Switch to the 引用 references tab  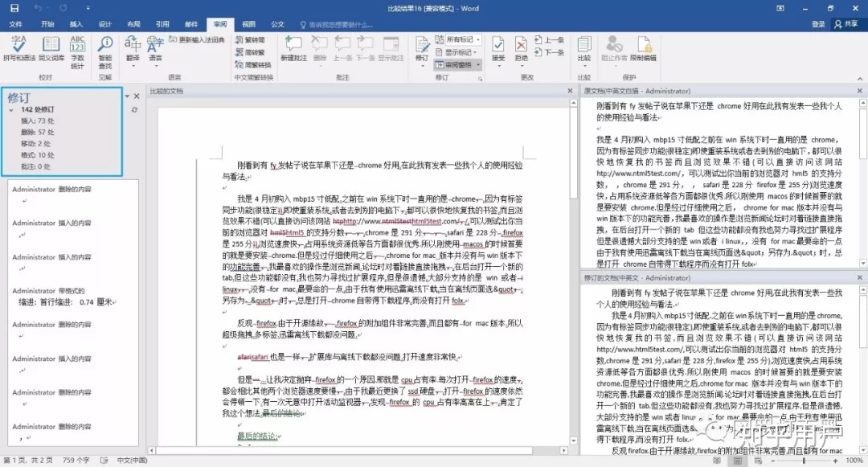click(x=162, y=24)
